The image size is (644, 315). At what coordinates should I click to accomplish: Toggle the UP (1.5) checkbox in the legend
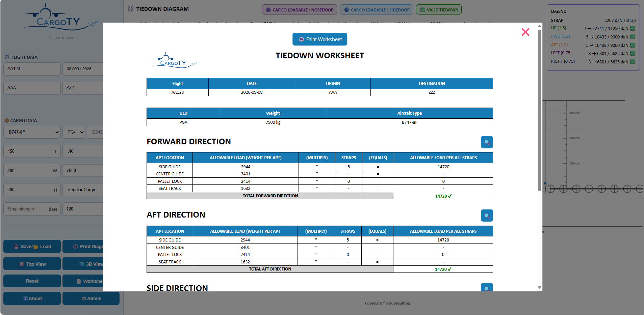coord(633,28)
